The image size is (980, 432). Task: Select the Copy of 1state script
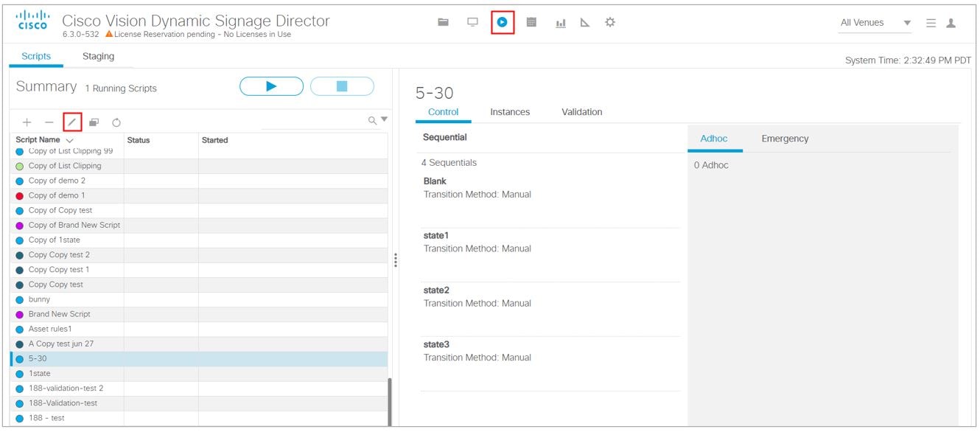pos(199,240)
